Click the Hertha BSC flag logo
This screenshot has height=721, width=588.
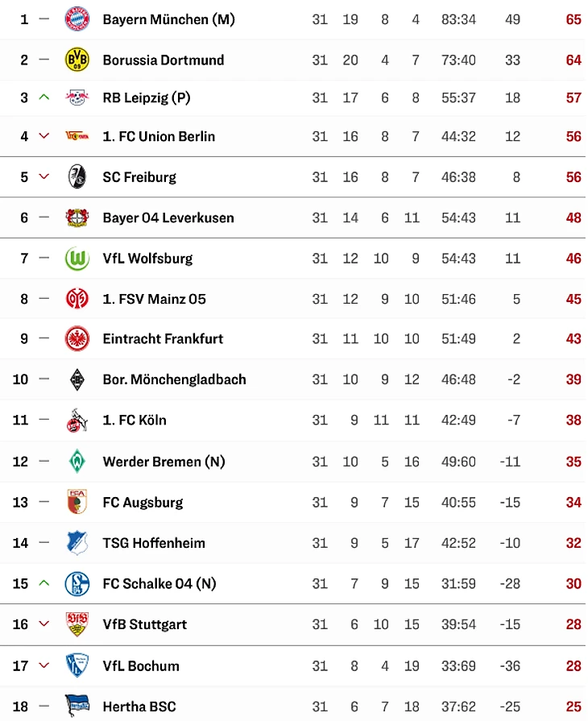pos(77,706)
